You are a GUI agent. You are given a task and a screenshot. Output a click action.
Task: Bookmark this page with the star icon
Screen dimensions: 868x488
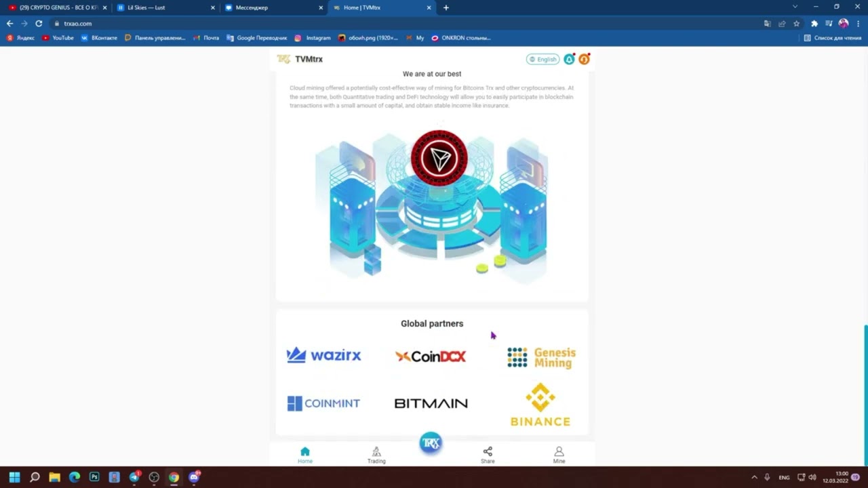pyautogui.click(x=796, y=23)
